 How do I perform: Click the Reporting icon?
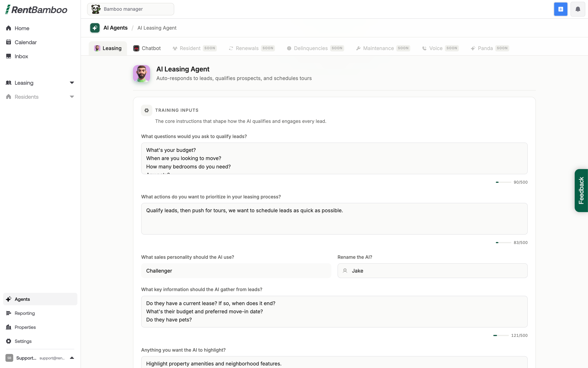(9, 313)
